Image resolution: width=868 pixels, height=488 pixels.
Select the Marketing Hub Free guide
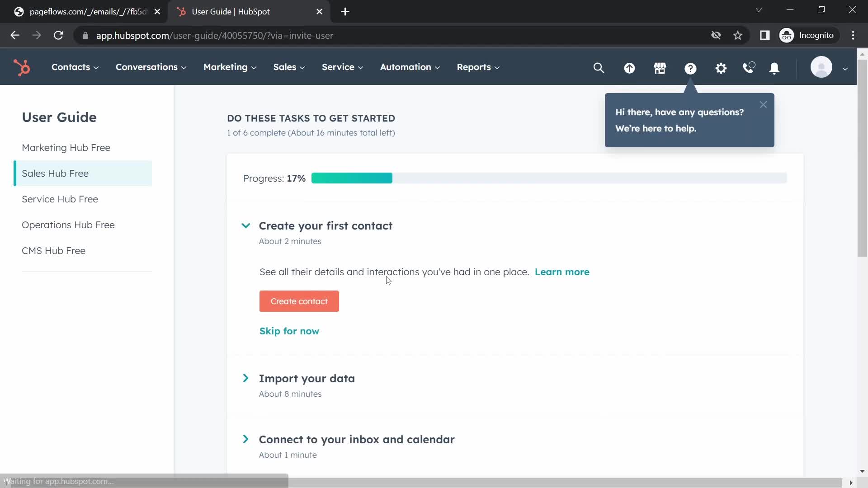66,147
